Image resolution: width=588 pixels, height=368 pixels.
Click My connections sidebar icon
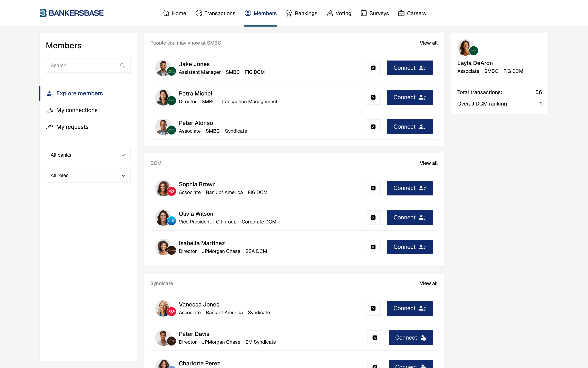click(50, 110)
